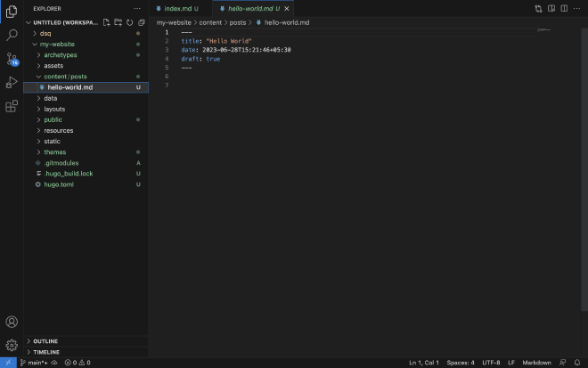Click the New Folder icon in Explorer
Screen dimensions: 588x368
(x=118, y=22)
